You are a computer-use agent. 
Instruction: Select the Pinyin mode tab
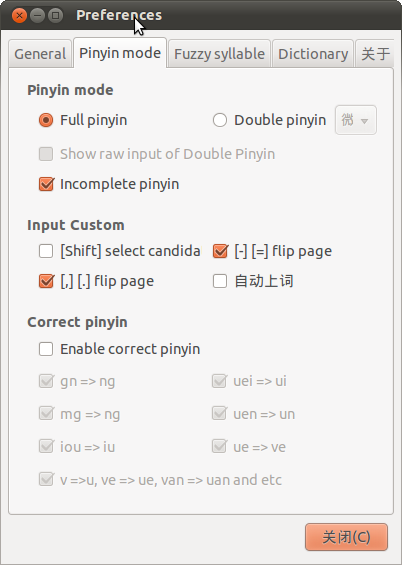click(120, 53)
